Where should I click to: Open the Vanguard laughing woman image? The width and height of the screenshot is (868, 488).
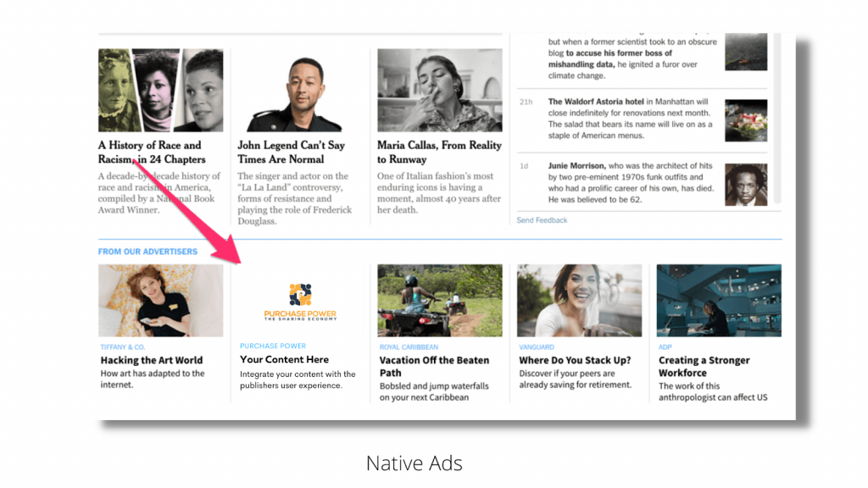click(579, 301)
